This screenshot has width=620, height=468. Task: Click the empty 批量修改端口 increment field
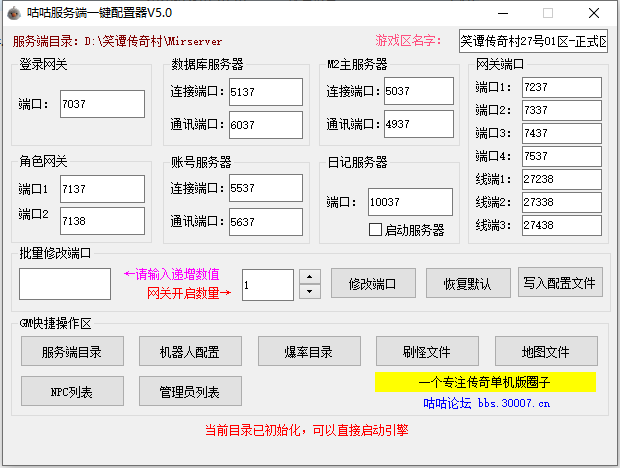pos(65,284)
